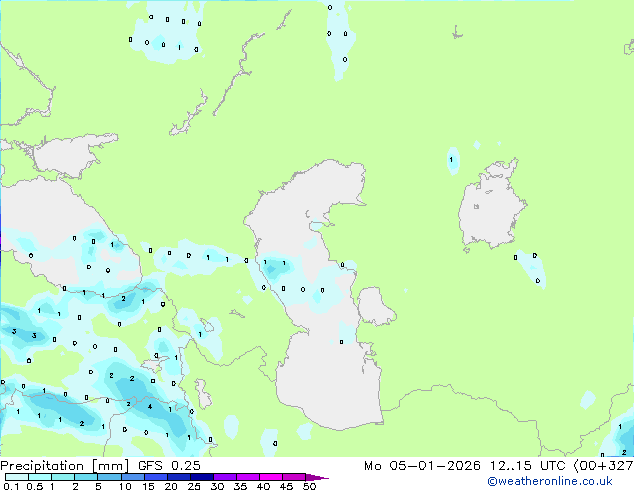Viewport: 634px width, 490px height.
Task: Click the 45–50 mm legend swatch
Action: [294, 477]
